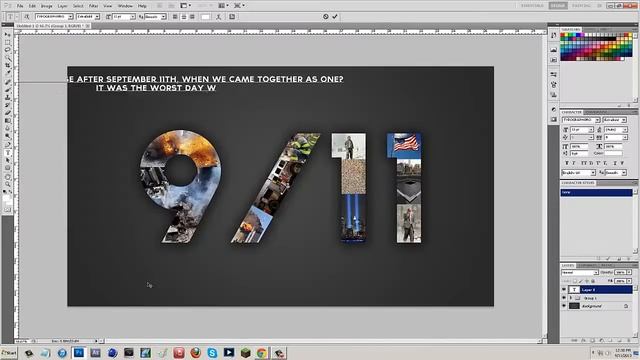Open the Window menu
Screen dimensions: 640x360
coord(125,6)
